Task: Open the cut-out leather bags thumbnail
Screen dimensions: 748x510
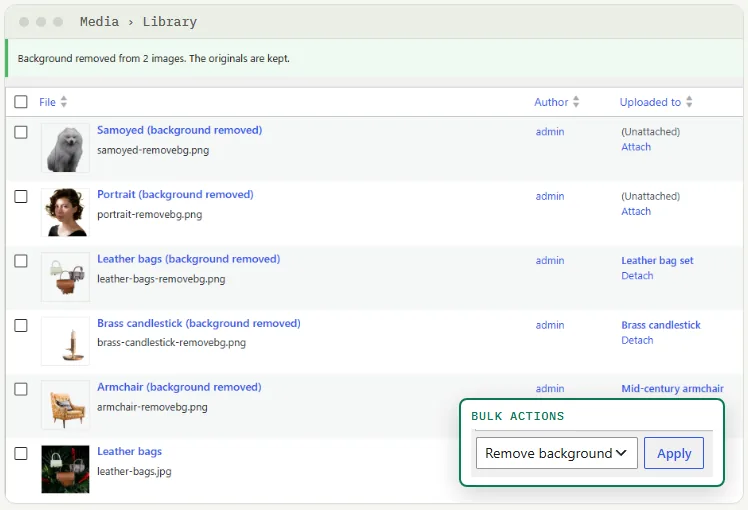Action: (65, 277)
